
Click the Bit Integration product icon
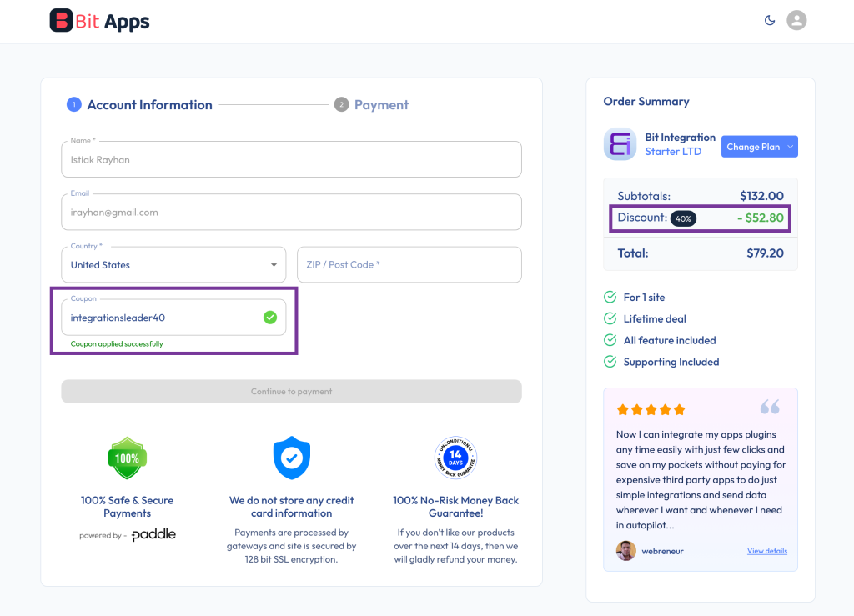620,144
